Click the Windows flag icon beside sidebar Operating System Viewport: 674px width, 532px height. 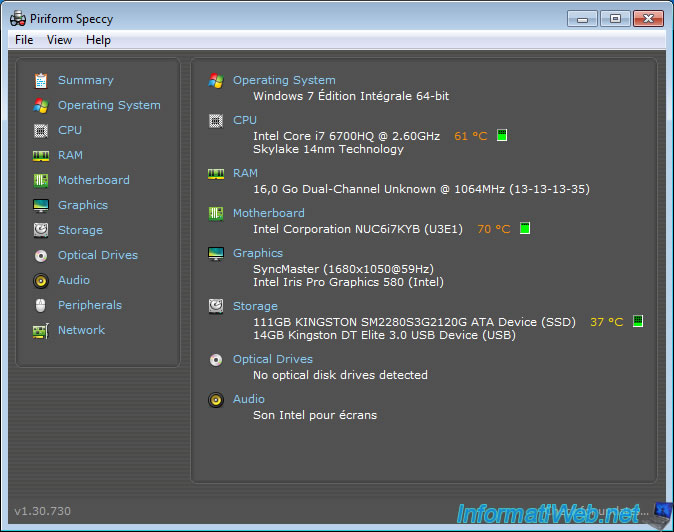coord(41,105)
